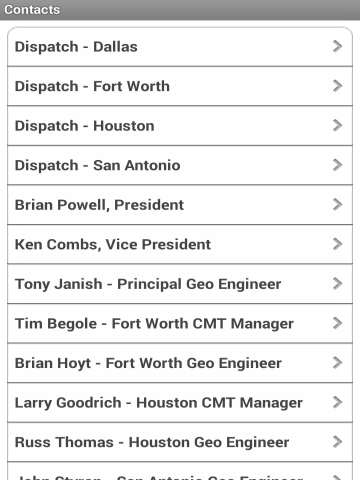Expand Larry Goodrich row via chevron

click(337, 402)
